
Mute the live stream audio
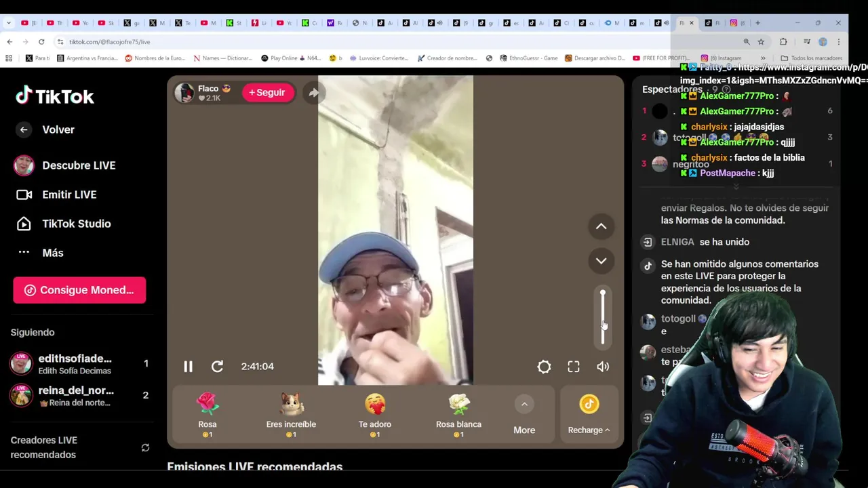click(603, 367)
